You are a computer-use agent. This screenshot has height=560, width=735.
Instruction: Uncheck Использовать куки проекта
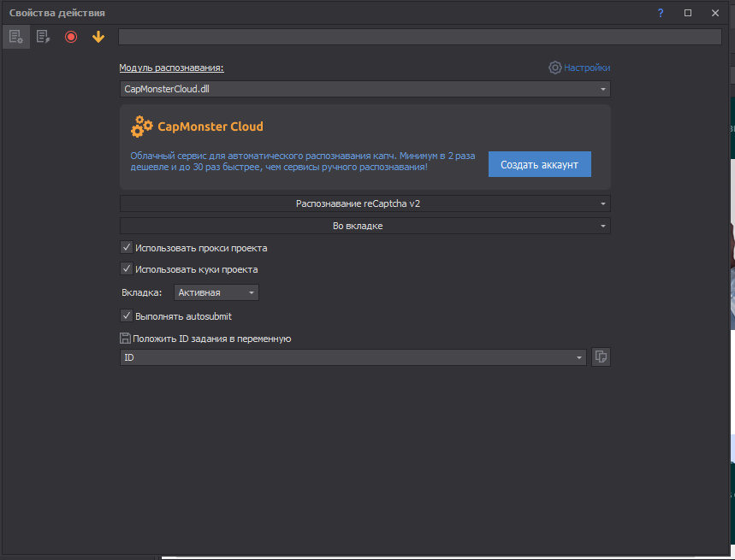click(x=127, y=268)
